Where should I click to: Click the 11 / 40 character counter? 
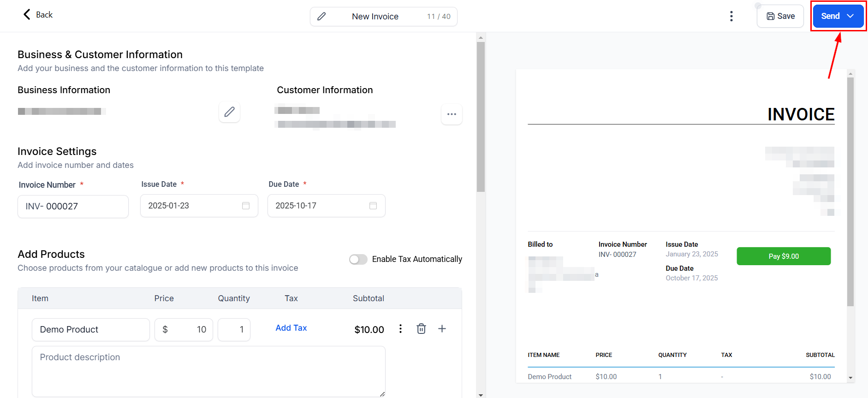[439, 17]
